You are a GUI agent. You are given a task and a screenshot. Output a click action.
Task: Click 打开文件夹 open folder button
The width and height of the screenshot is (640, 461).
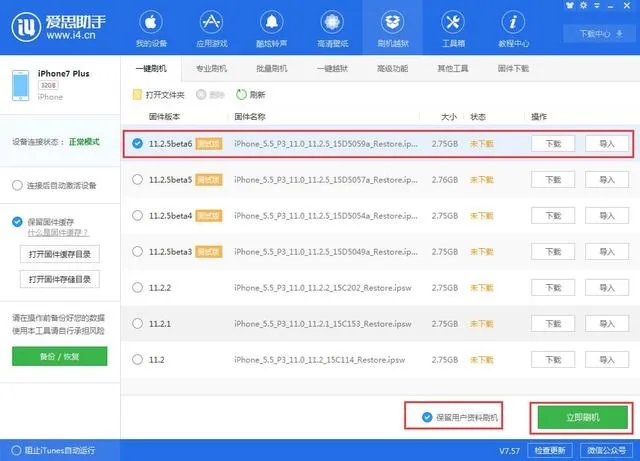(x=159, y=95)
